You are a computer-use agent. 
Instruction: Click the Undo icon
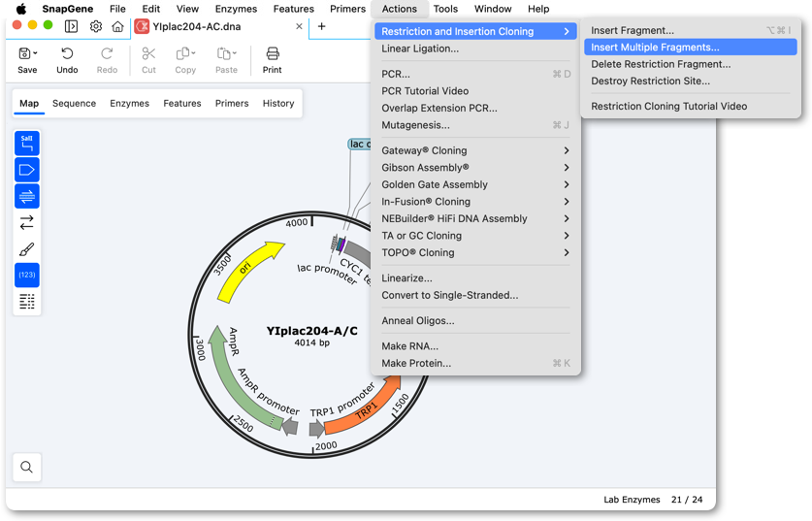coord(67,53)
